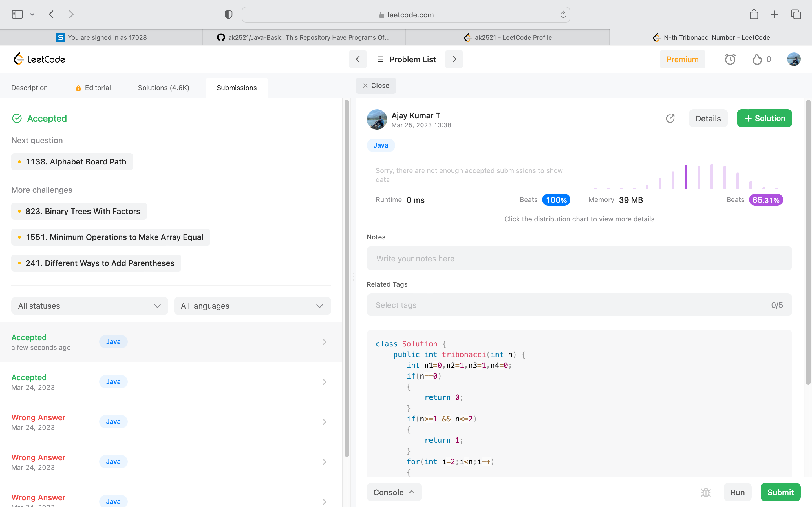Close the submission detail panel

(376, 86)
